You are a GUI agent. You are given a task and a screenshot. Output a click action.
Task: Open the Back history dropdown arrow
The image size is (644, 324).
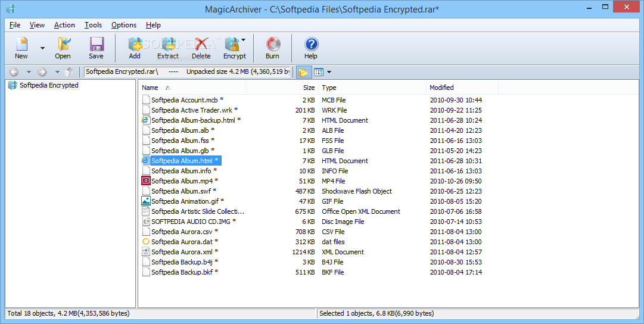(29, 72)
